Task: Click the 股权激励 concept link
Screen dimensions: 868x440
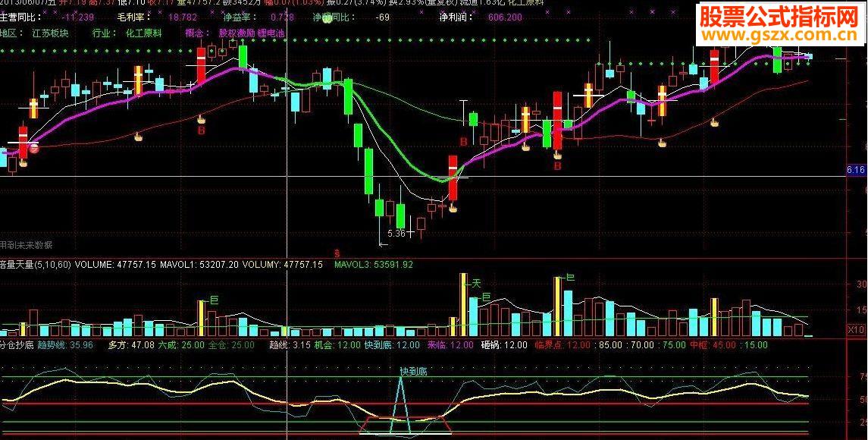Action: tap(237, 33)
